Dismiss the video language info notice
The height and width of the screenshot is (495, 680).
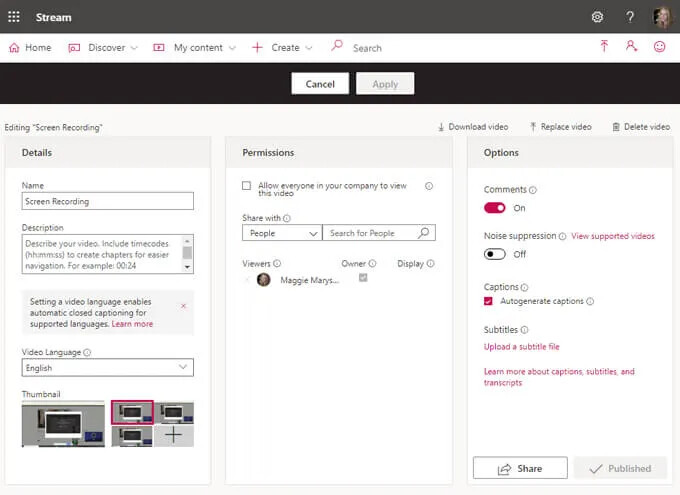pos(183,306)
